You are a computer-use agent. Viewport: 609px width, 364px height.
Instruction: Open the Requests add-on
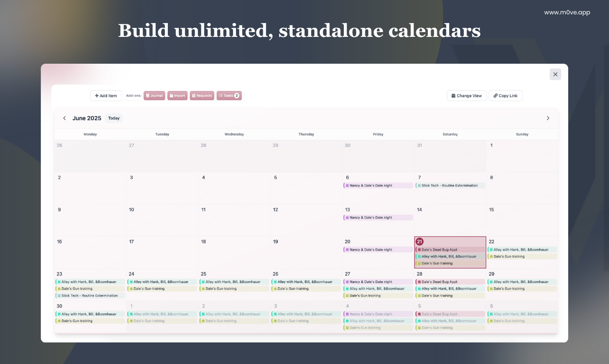point(202,96)
